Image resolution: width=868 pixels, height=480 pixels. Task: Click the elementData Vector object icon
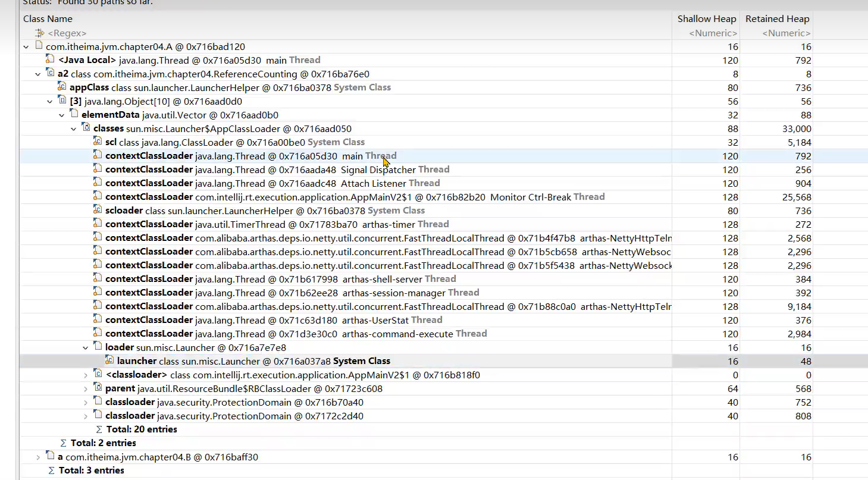pyautogui.click(x=74, y=114)
